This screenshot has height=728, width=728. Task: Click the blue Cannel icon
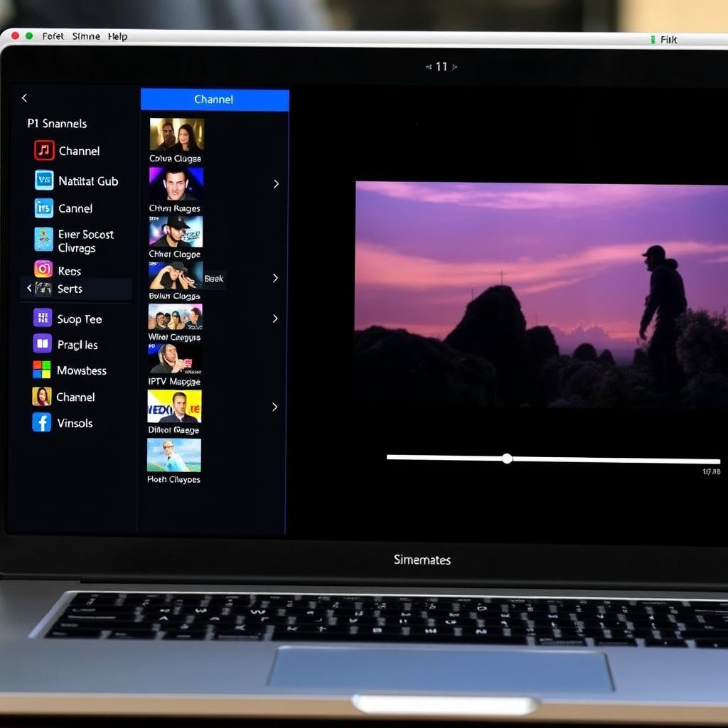[43, 208]
